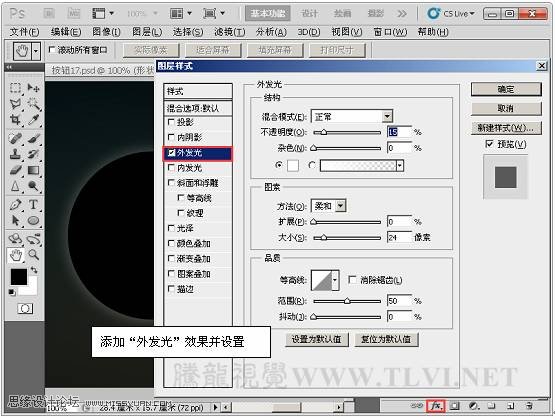Select the Polygonal Lasso tool

[16, 104]
